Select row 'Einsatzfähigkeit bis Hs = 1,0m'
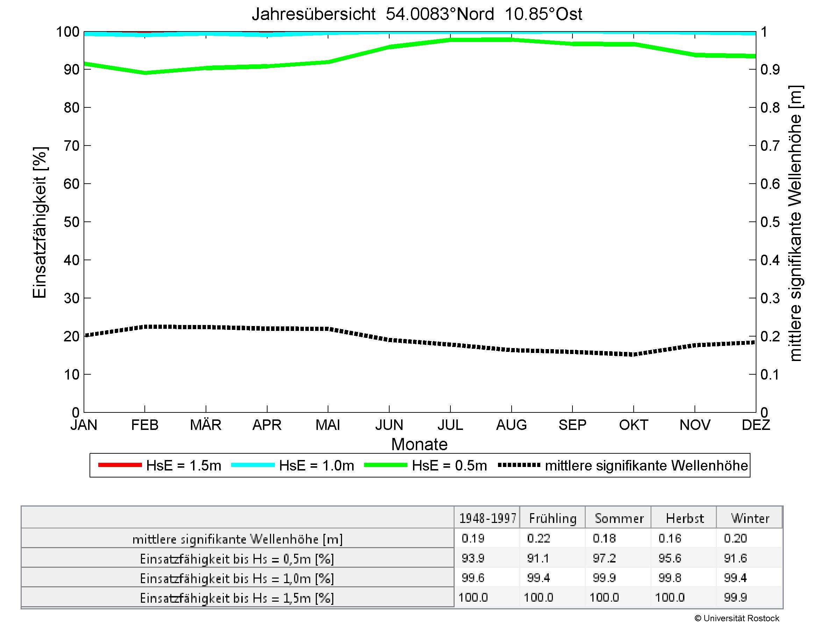Viewport: 840px width, 630px height. point(237,579)
